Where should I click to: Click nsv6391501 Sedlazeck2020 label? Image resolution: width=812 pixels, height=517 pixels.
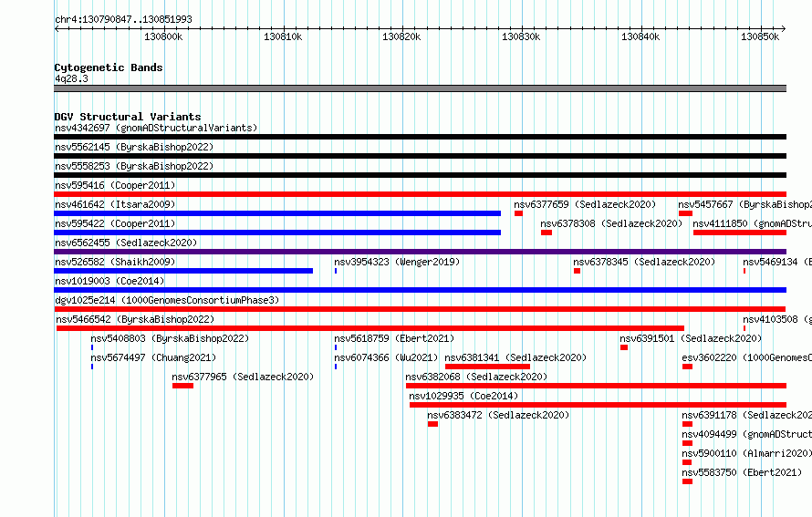[691, 338]
